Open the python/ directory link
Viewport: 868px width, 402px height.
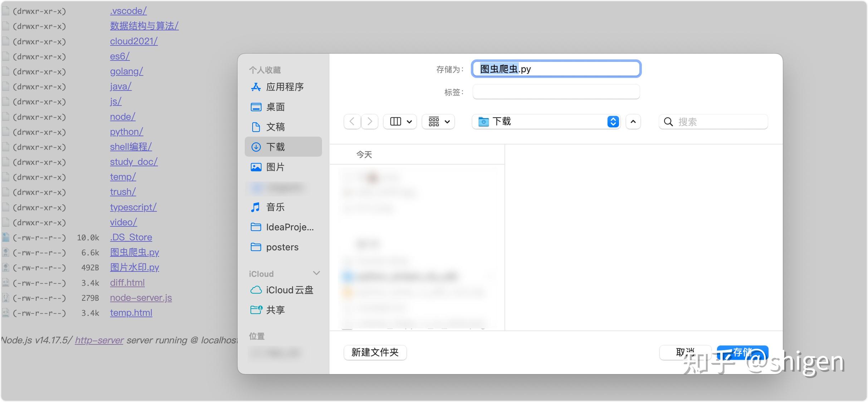[126, 132]
